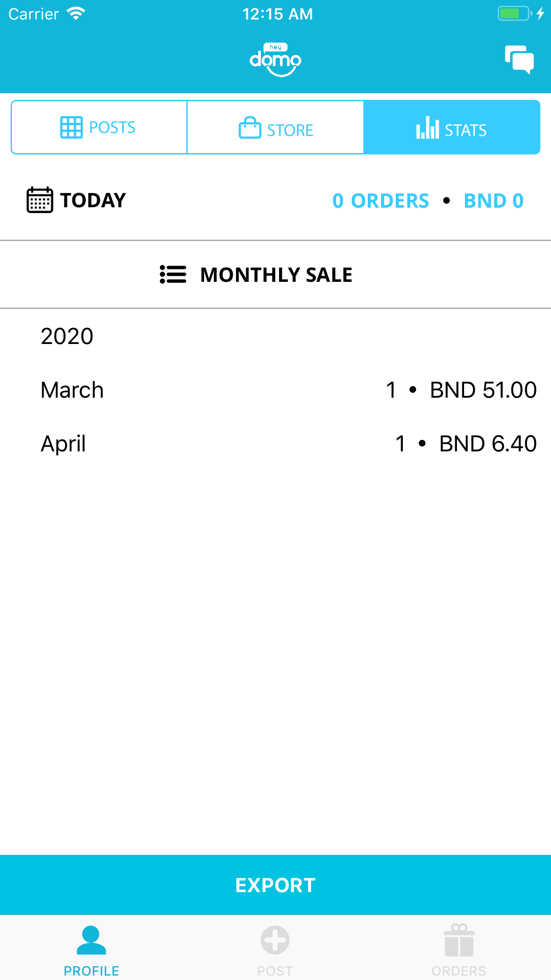
Task: Tap the EXPORT button
Action: coord(275,885)
